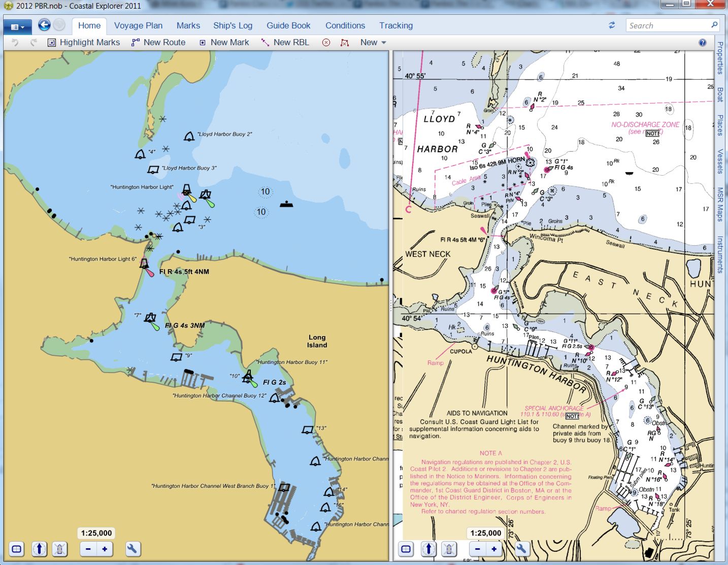The width and height of the screenshot is (728, 565).
Task: Open the Places side panel tab
Action: 720,125
